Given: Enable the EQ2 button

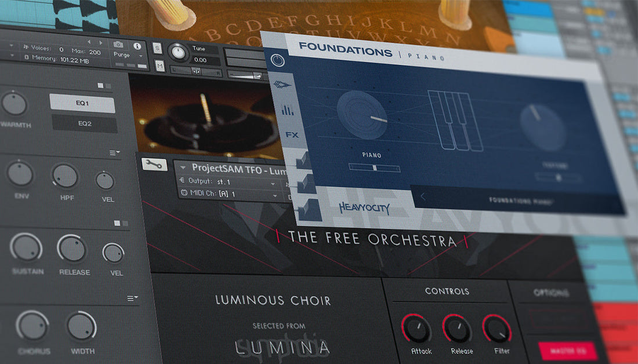Looking at the screenshot, I should point(85,123).
